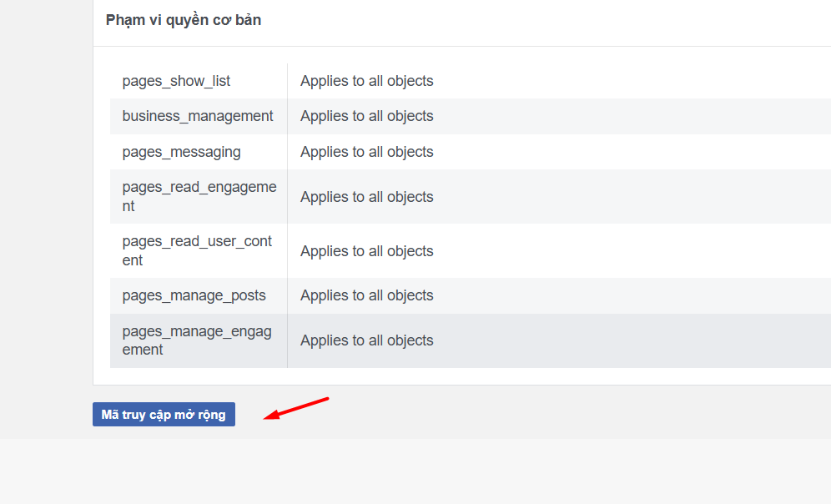The width and height of the screenshot is (831, 504).
Task: Click 'Applies to all objects' beside pages_read_engagement
Action: pos(367,197)
